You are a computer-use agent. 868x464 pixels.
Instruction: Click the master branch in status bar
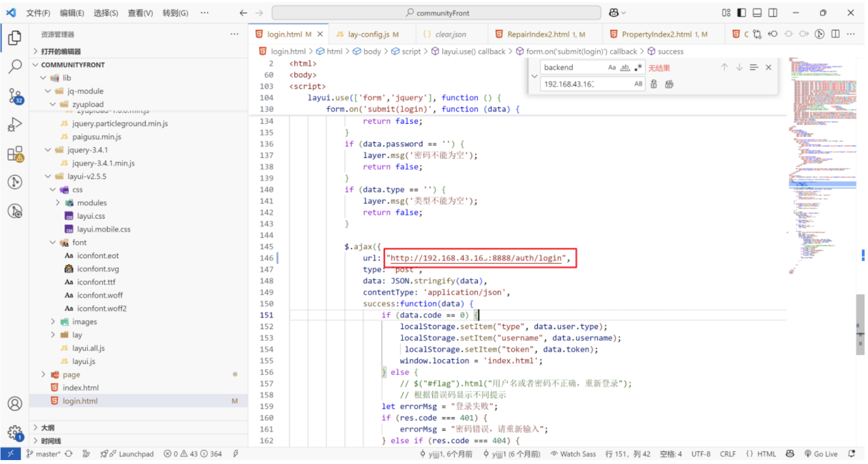tap(43, 454)
